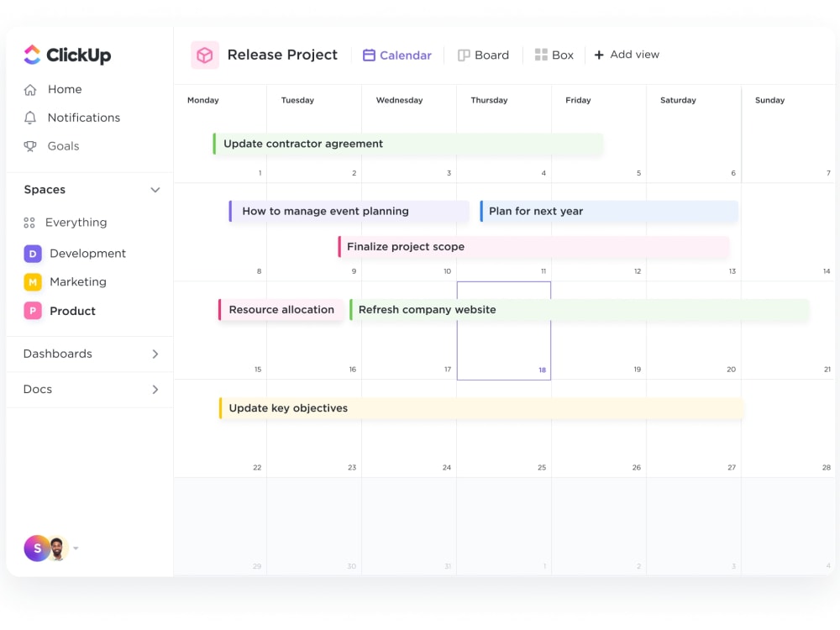
Task: Expand the Dashboards section
Action: coord(155,354)
